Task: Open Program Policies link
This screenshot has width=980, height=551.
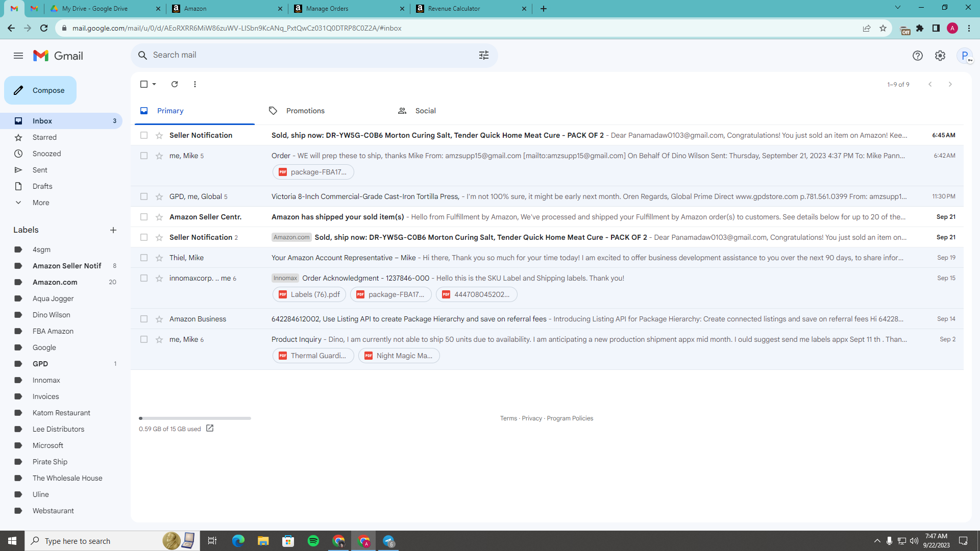Action: pos(570,418)
